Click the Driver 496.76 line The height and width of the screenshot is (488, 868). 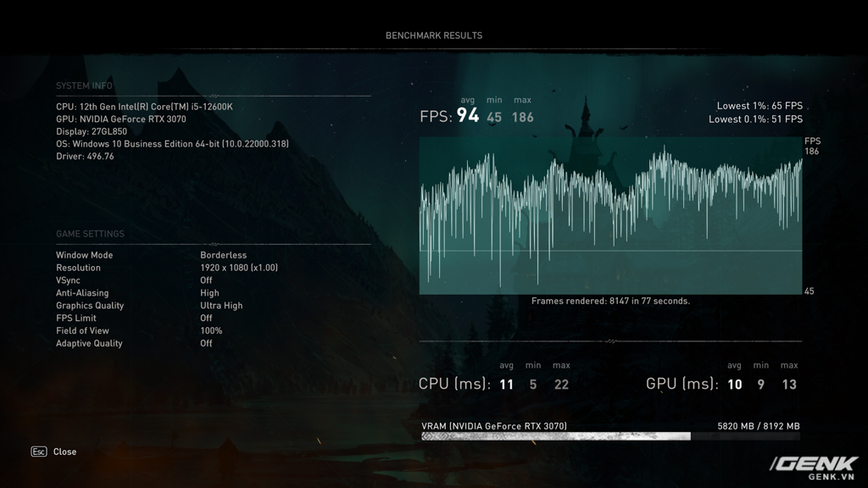coord(85,157)
